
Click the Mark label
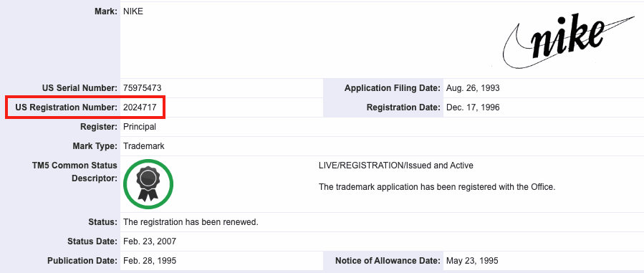106,11
